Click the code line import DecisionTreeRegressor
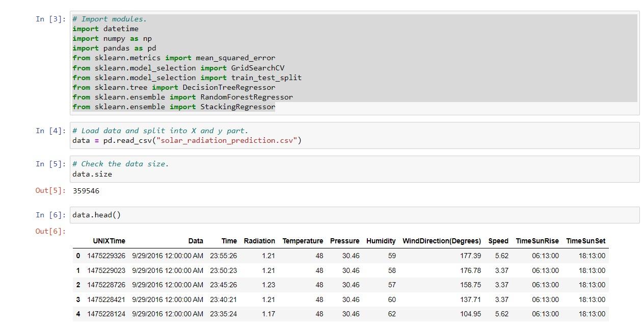 (x=174, y=87)
